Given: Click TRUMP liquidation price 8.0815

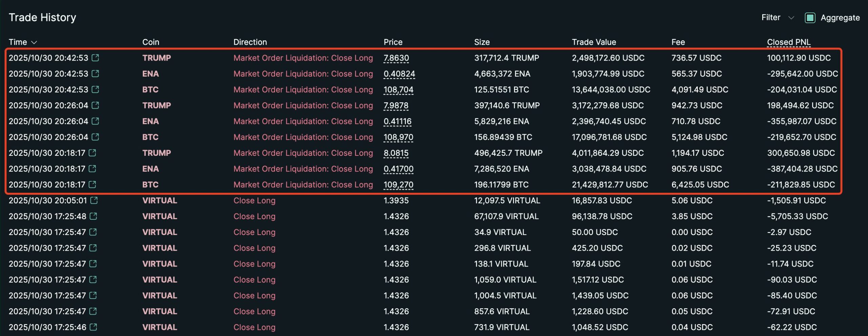Looking at the screenshot, I should point(396,153).
